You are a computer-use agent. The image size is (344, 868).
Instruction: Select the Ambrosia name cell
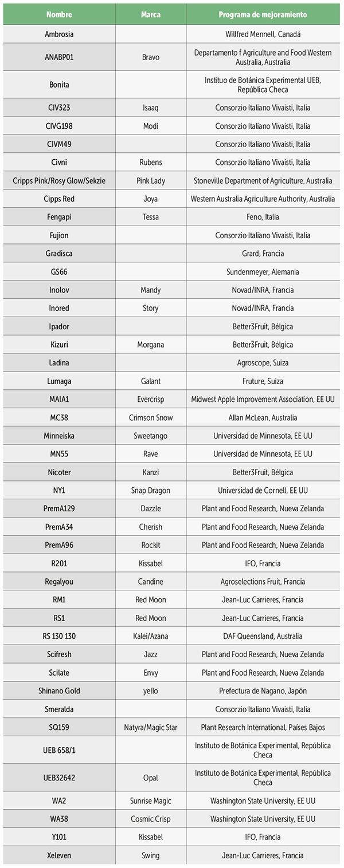click(59, 34)
